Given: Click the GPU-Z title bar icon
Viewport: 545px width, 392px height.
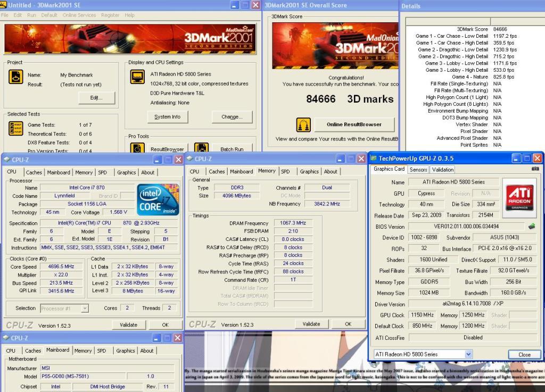Looking at the screenshot, I should 374,159.
